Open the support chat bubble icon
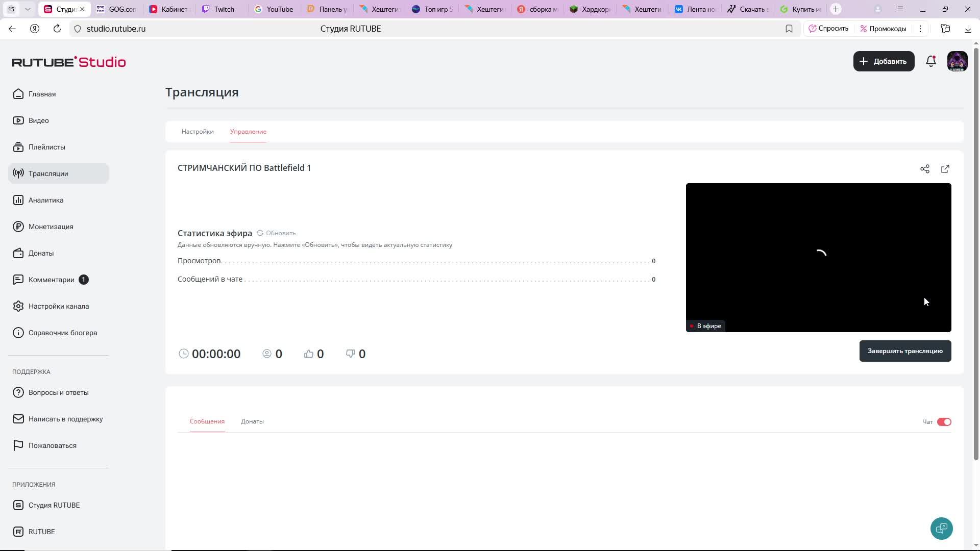The height and width of the screenshot is (551, 980). (x=941, y=529)
